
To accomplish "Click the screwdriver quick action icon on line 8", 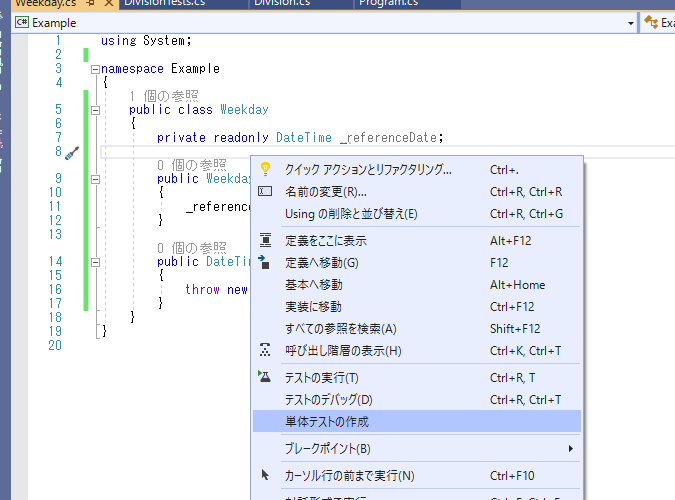I will (x=72, y=153).
